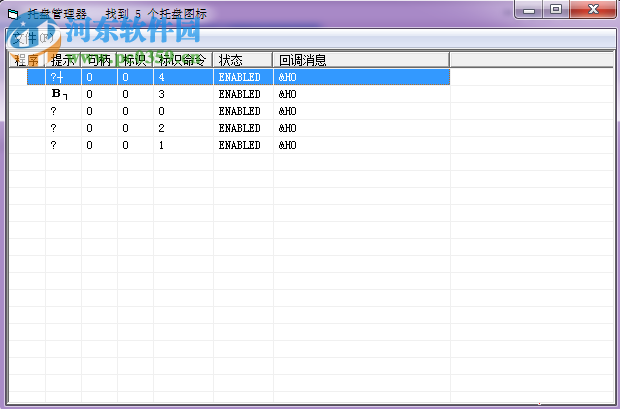Close the 托盘管理器 window
The image size is (620, 410).
pos(593,9)
